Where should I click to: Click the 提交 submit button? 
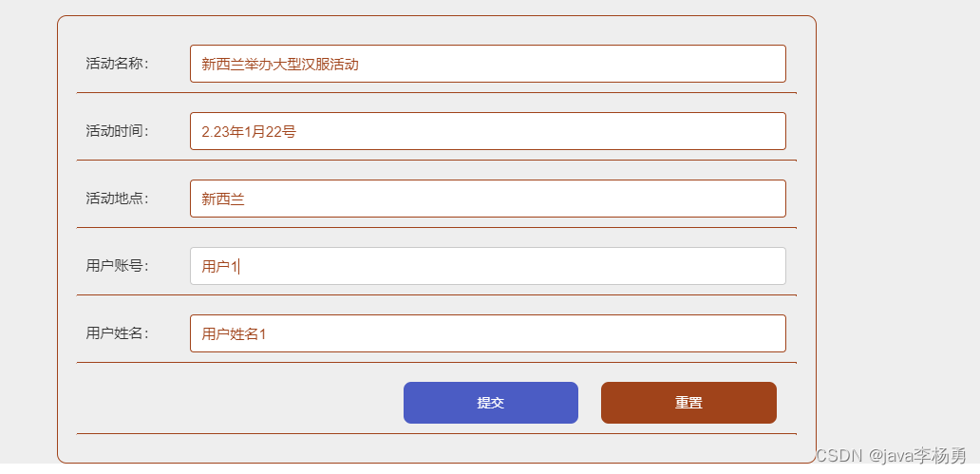pos(490,403)
